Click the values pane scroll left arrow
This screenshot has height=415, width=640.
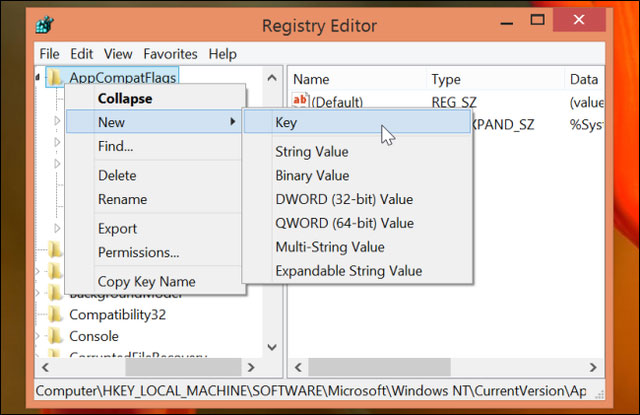pyautogui.click(x=298, y=367)
